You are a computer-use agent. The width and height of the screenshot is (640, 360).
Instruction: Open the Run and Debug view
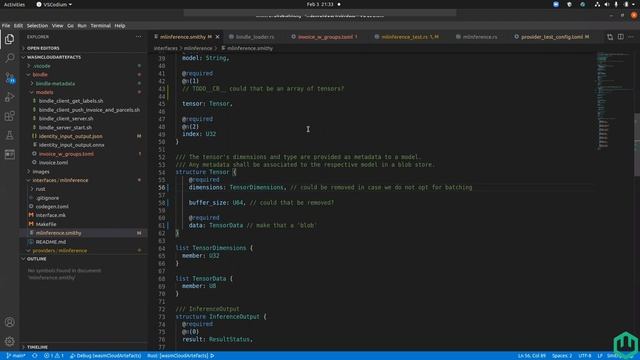(9, 97)
